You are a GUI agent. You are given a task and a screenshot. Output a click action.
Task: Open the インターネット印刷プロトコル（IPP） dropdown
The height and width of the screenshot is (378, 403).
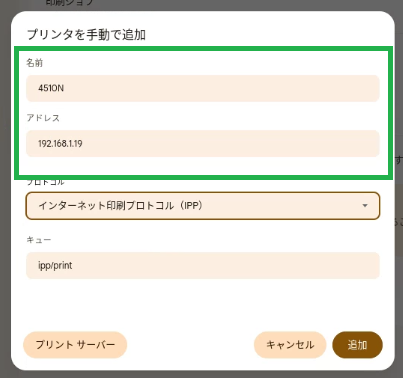click(x=203, y=206)
